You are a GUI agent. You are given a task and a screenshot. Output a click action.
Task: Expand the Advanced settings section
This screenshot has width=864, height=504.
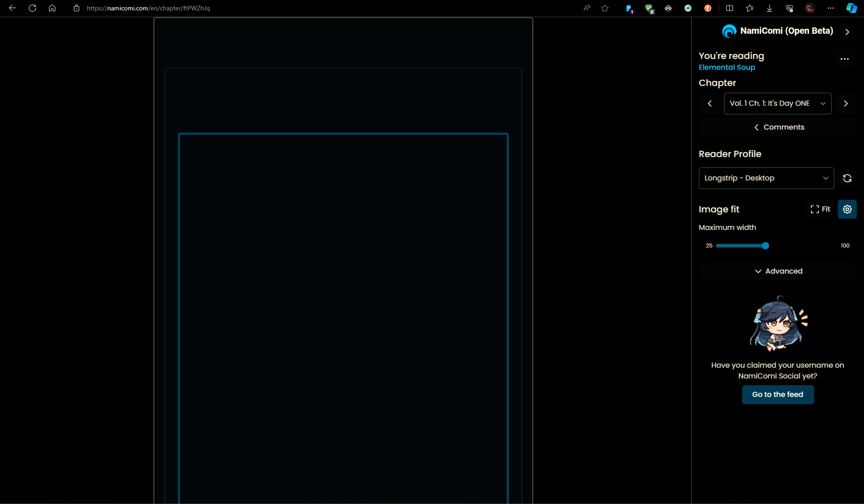pos(778,271)
